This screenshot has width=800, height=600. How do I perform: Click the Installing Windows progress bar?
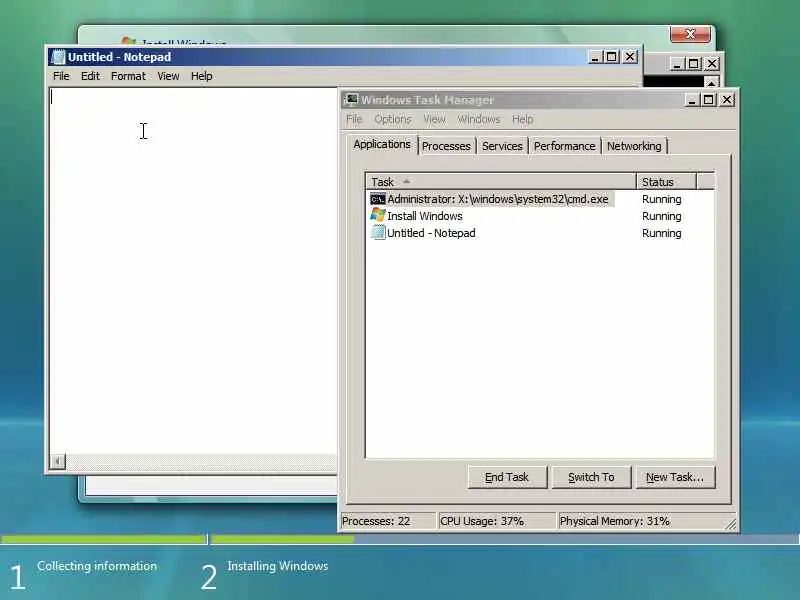(x=505, y=539)
